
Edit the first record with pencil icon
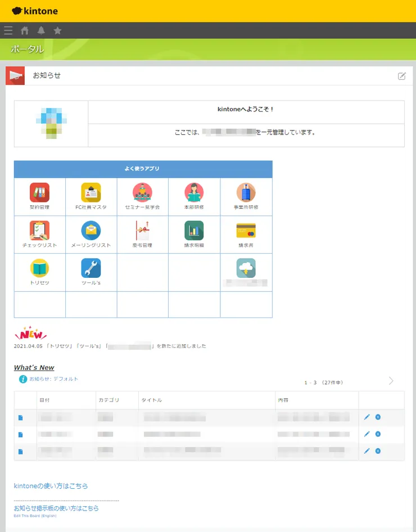pos(367,417)
